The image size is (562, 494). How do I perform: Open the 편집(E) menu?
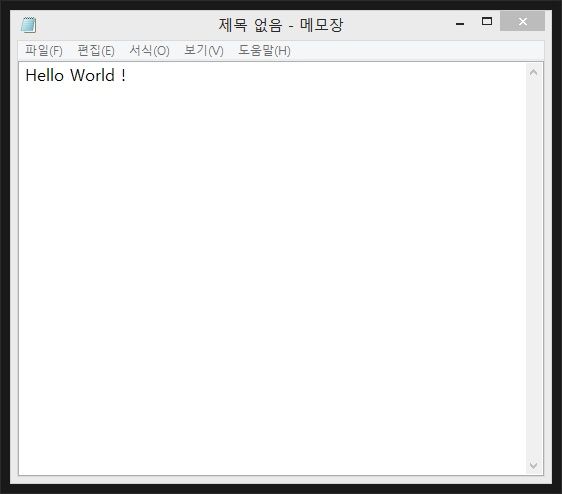pos(96,51)
